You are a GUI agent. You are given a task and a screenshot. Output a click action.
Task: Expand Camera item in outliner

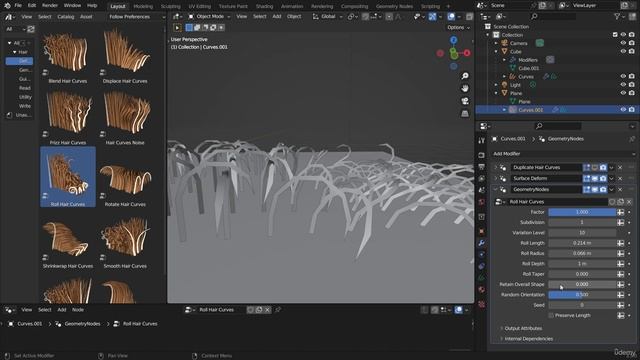496,43
